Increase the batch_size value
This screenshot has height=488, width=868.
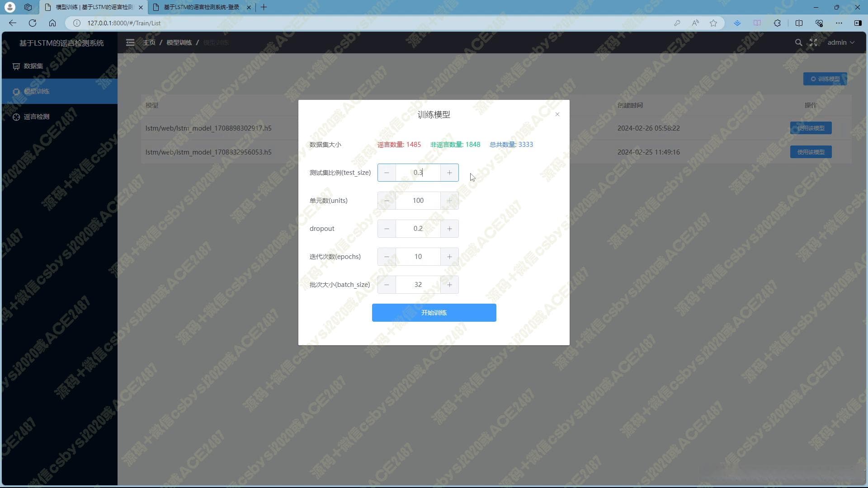(449, 285)
